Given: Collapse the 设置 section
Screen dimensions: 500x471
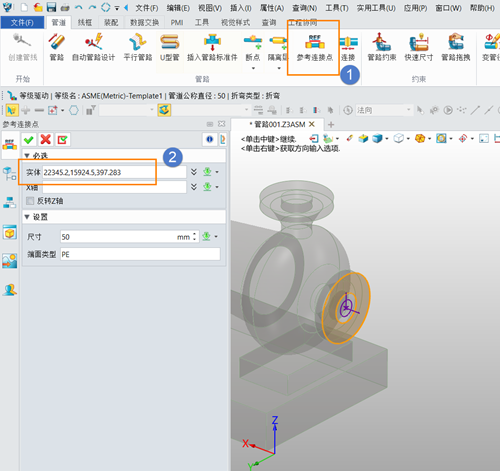Looking at the screenshot, I should 27,217.
